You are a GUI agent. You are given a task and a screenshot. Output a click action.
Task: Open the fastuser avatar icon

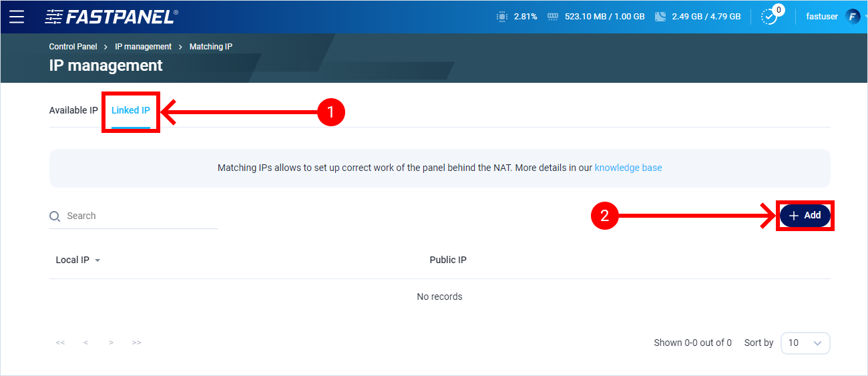tap(853, 17)
